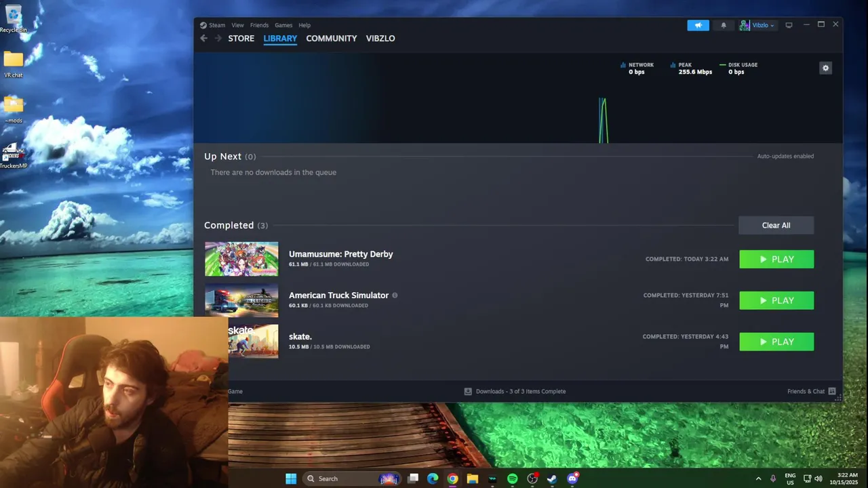Open ENG US language switcher
868x488 pixels.
pyautogui.click(x=790, y=479)
